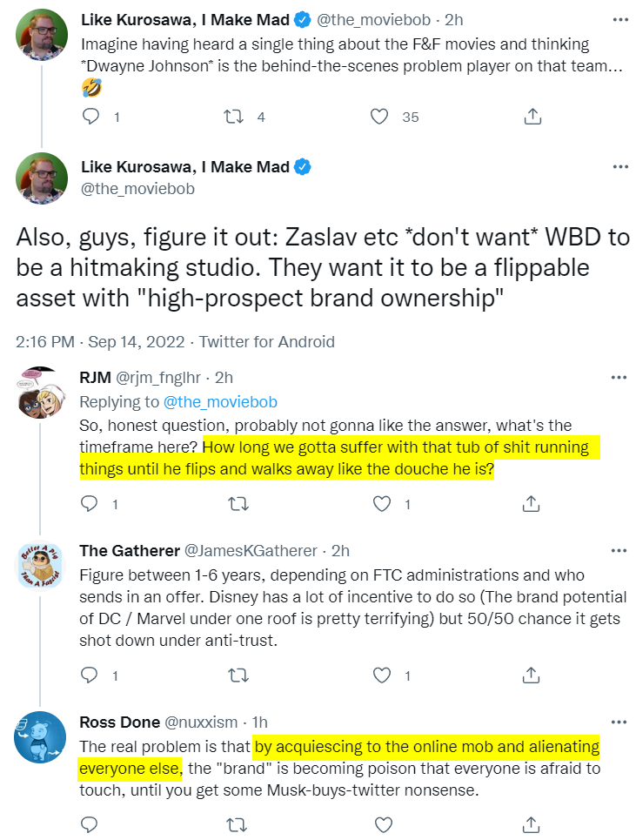Reply to the Dwayne Johnson tweet
The width and height of the screenshot is (636, 840).
(90, 117)
